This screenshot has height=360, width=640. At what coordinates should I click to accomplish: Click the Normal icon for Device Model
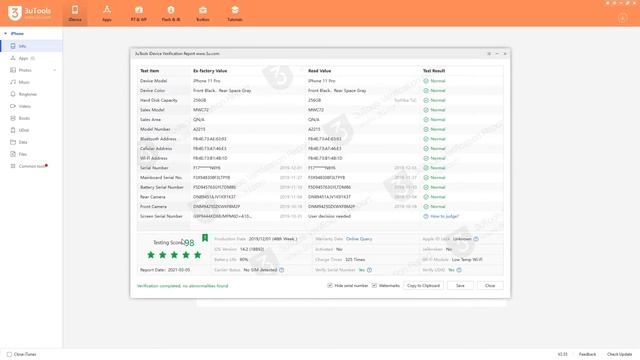[x=426, y=81]
